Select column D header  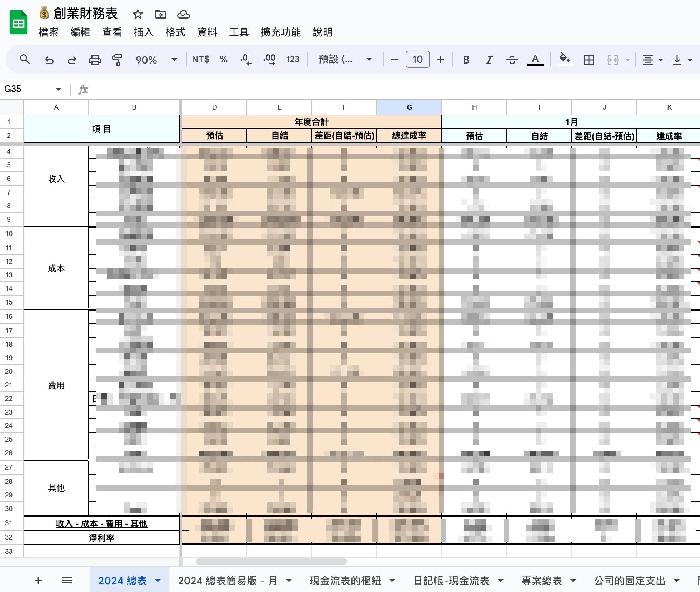pyautogui.click(x=214, y=107)
